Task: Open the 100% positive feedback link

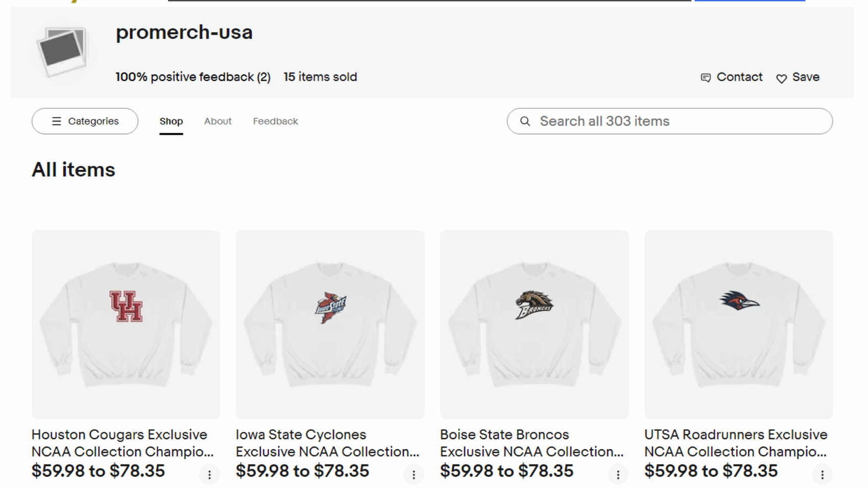Action: (192, 77)
